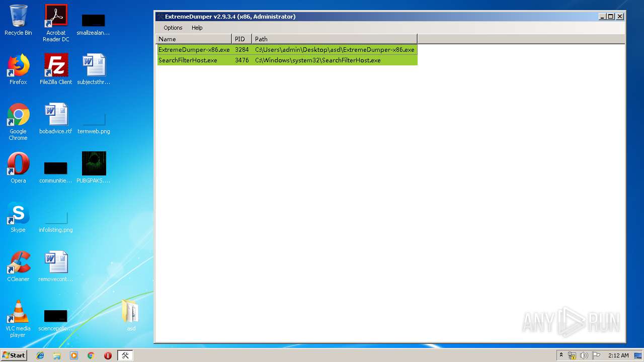Launch the FileZilla Client shortcut
Screen dimensions: 644x362
(x=56, y=69)
